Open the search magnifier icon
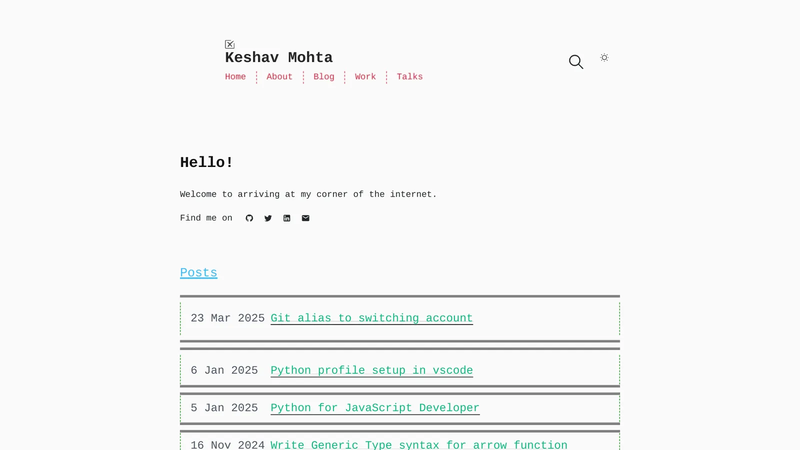This screenshot has width=800, height=450. click(x=576, y=62)
